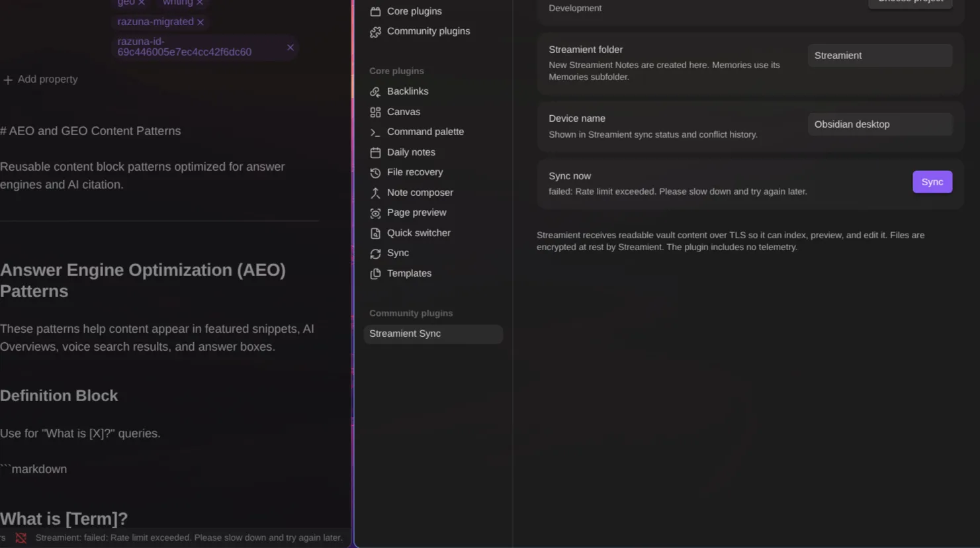Screen dimensions: 980x548
Task: Select the Canvas plugin icon
Action: pos(375,113)
